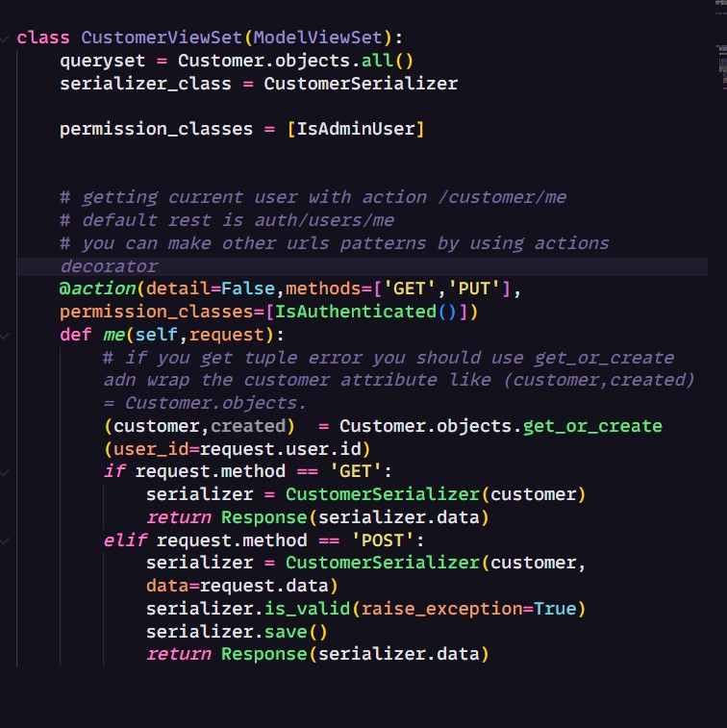
Task: Collapse the def me method fold chevron
Action: [5, 336]
